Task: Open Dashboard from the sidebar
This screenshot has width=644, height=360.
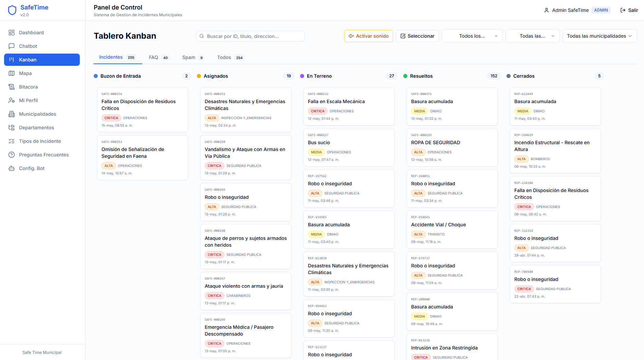Action: tap(42, 33)
